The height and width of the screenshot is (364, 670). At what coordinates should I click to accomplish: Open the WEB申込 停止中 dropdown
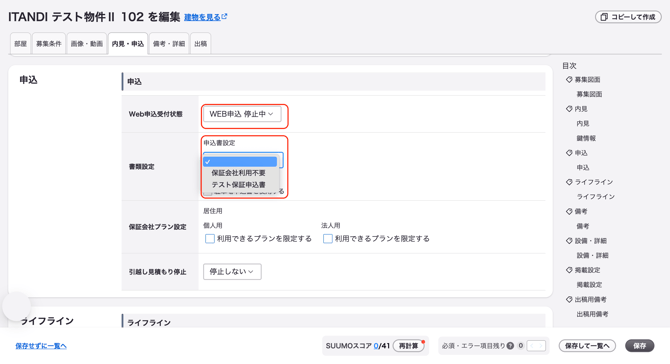242,114
